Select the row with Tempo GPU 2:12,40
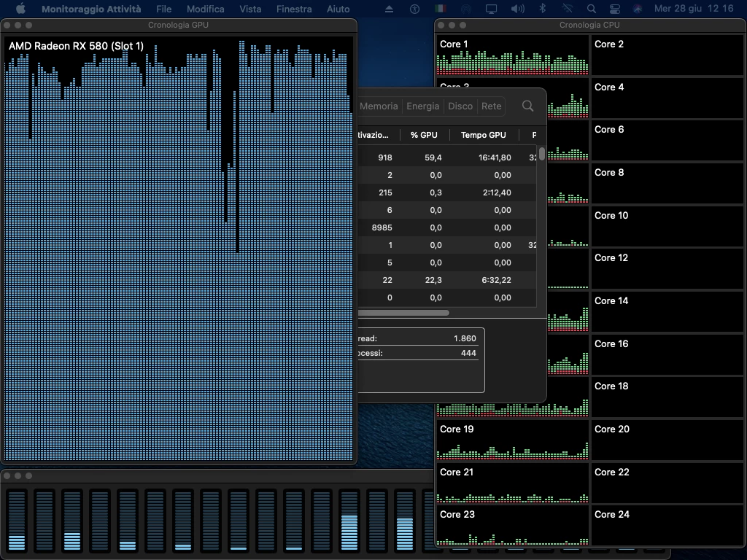Viewport: 747px width, 560px height. tap(447, 192)
